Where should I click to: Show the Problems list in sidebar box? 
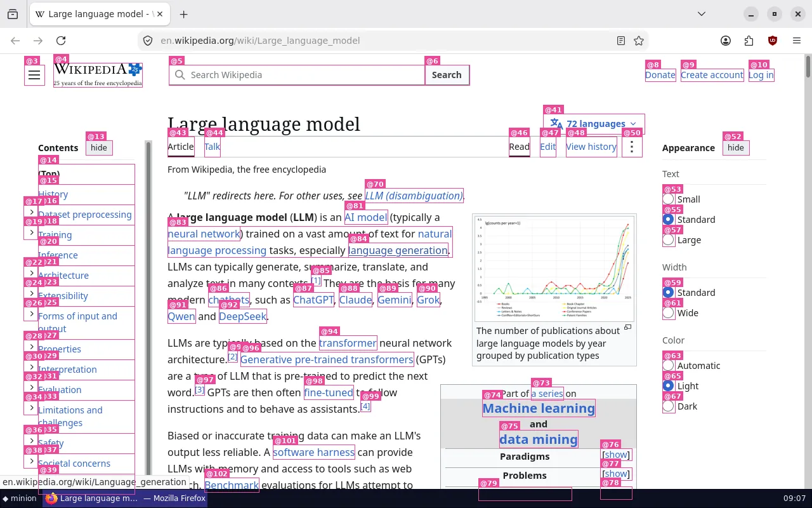616,474
